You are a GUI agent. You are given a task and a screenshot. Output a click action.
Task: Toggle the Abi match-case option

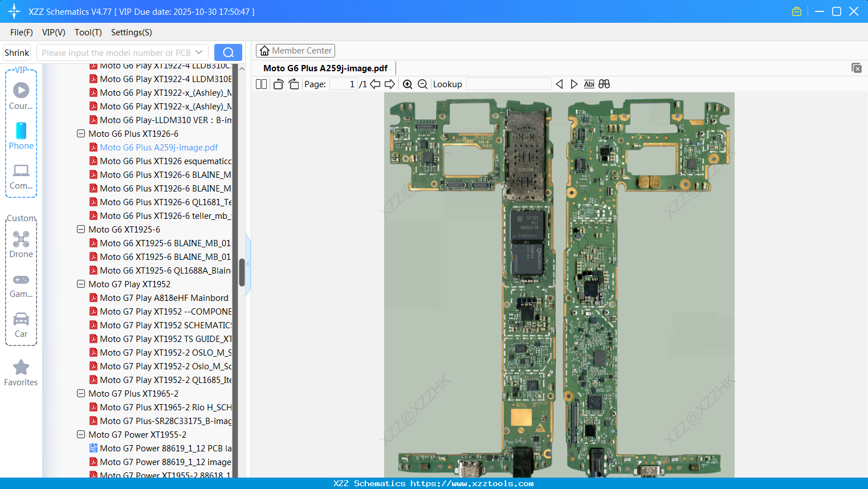(589, 84)
